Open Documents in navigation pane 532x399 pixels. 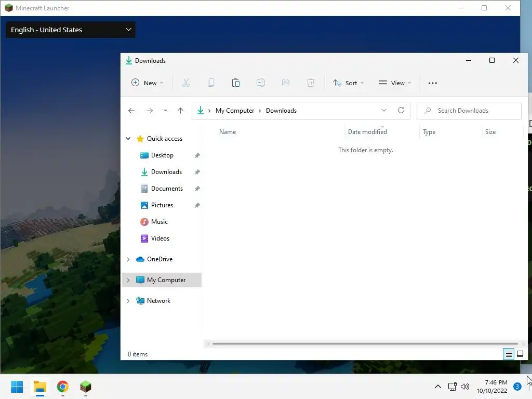coord(167,188)
